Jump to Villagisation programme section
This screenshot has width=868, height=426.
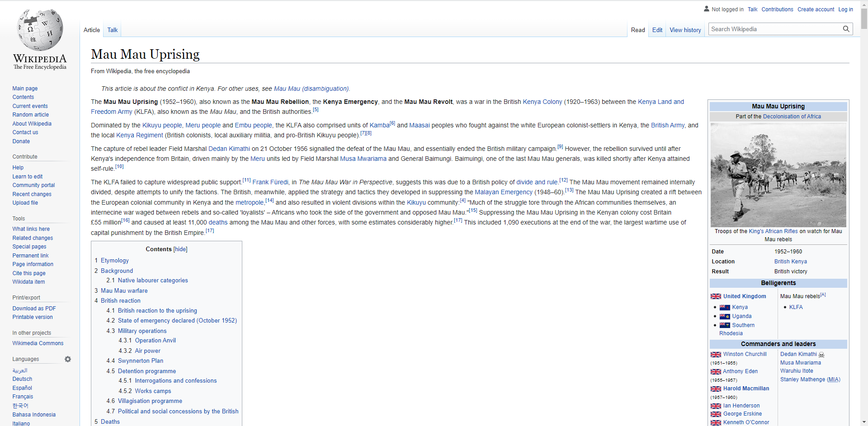tap(150, 401)
